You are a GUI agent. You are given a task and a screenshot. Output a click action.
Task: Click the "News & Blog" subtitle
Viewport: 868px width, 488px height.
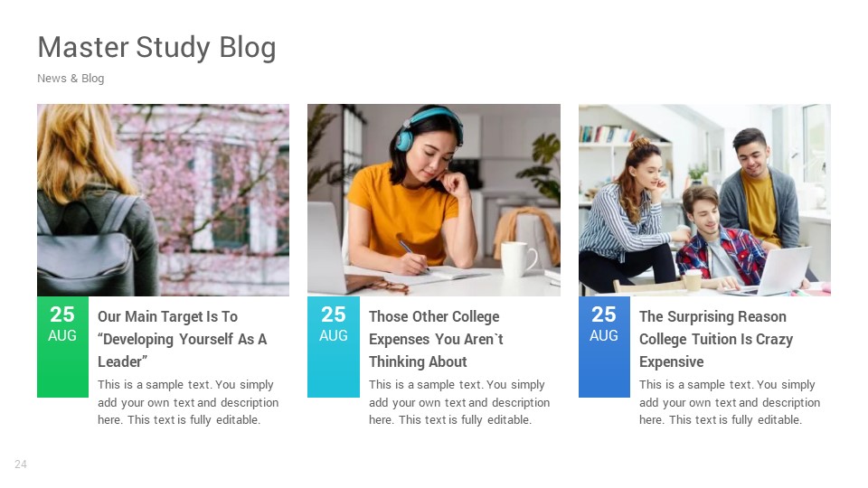[x=71, y=79]
